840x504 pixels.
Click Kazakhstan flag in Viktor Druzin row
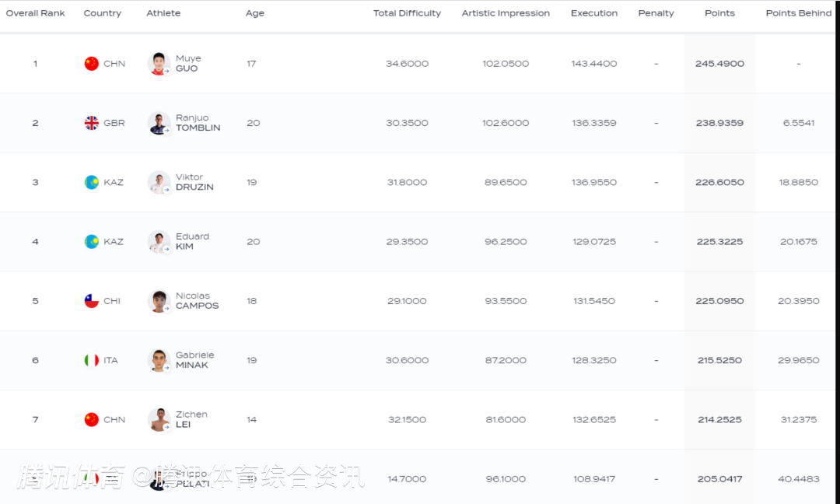(x=92, y=182)
